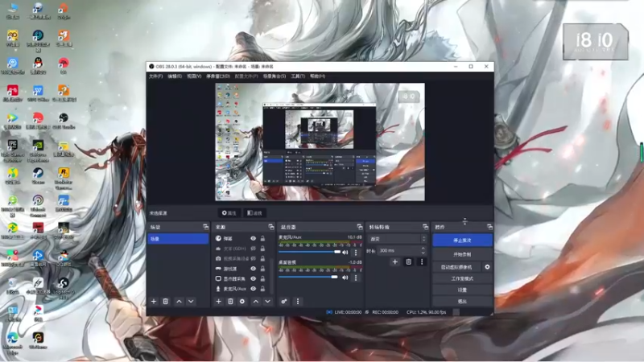Image resolution: width=644 pixels, height=362 pixels.
Task: Open the 帮助(H) menu
Action: coord(317,76)
